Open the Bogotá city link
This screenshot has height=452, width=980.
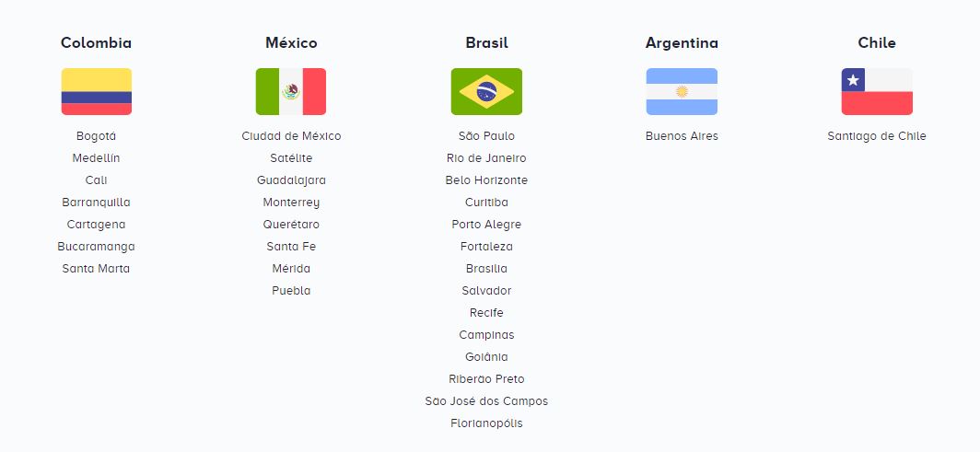pyautogui.click(x=97, y=136)
